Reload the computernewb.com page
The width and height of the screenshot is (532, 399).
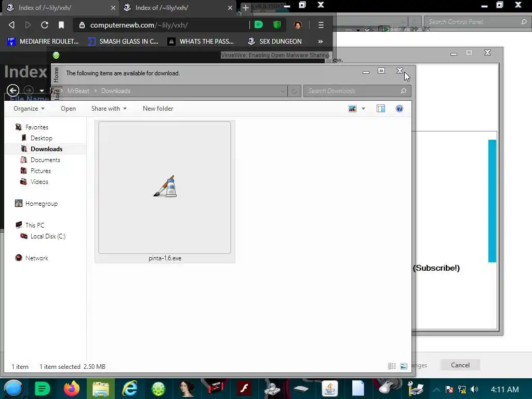(45, 25)
